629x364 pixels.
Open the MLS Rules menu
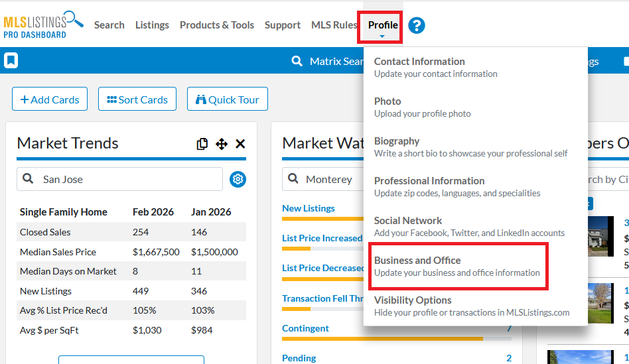[x=334, y=25]
